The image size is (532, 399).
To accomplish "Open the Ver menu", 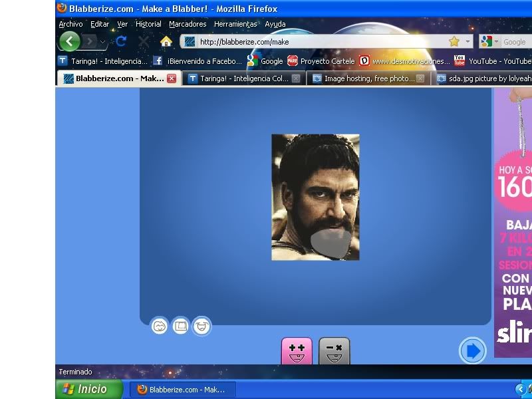I will [x=122, y=24].
